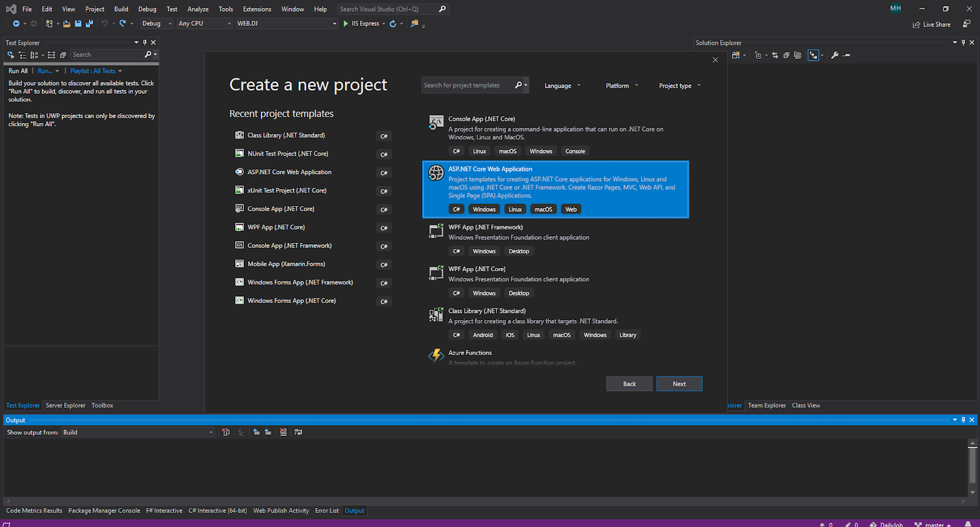Click Show All Files icon in Solution Explorer
Viewport: 980px width, 527px height.
pos(797,55)
